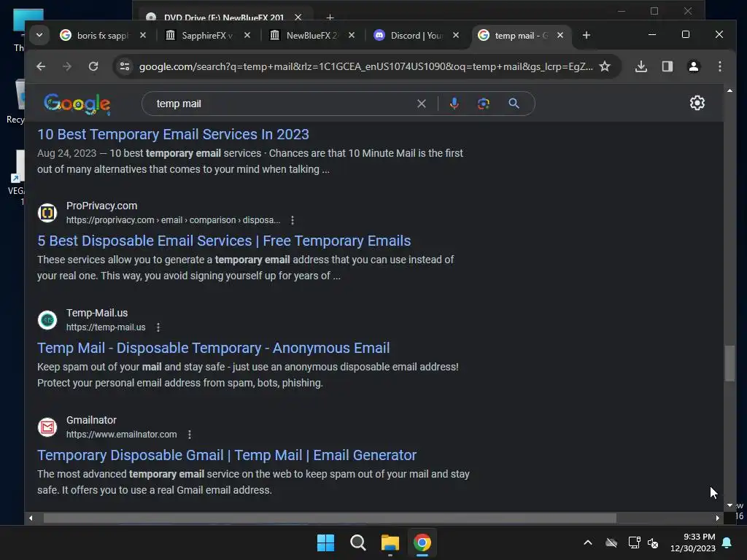Click the ProPrivacy.com site favicon

coord(47,212)
